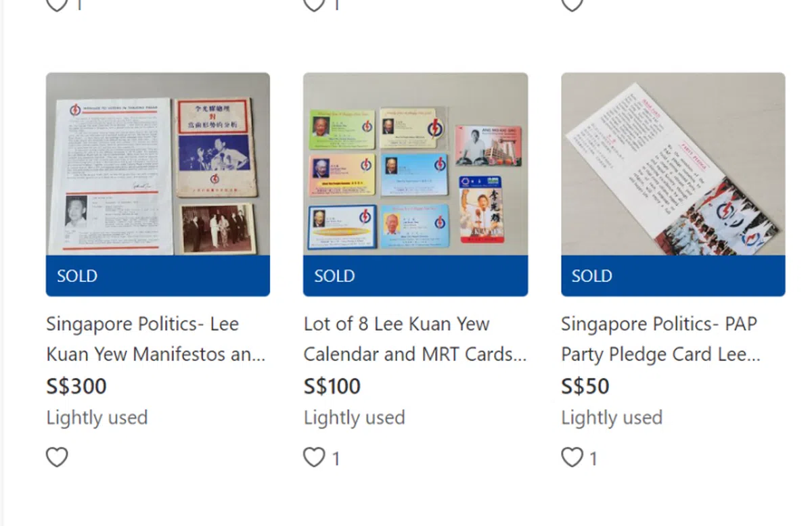The width and height of the screenshot is (812, 526).
Task: Click the heart icon above the Calendar Cards listing
Action: pyautogui.click(x=314, y=5)
